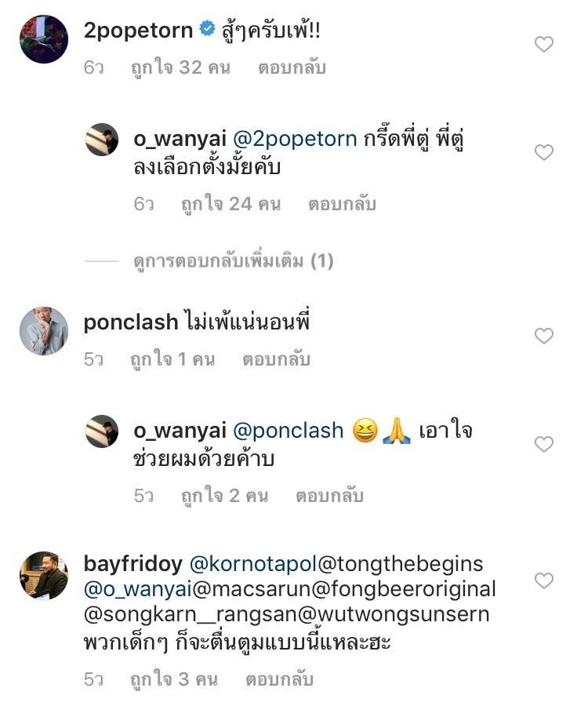The image size is (588, 717).
Task: View the 24 likes on o_wanyai's reply
Action: [x=230, y=204]
